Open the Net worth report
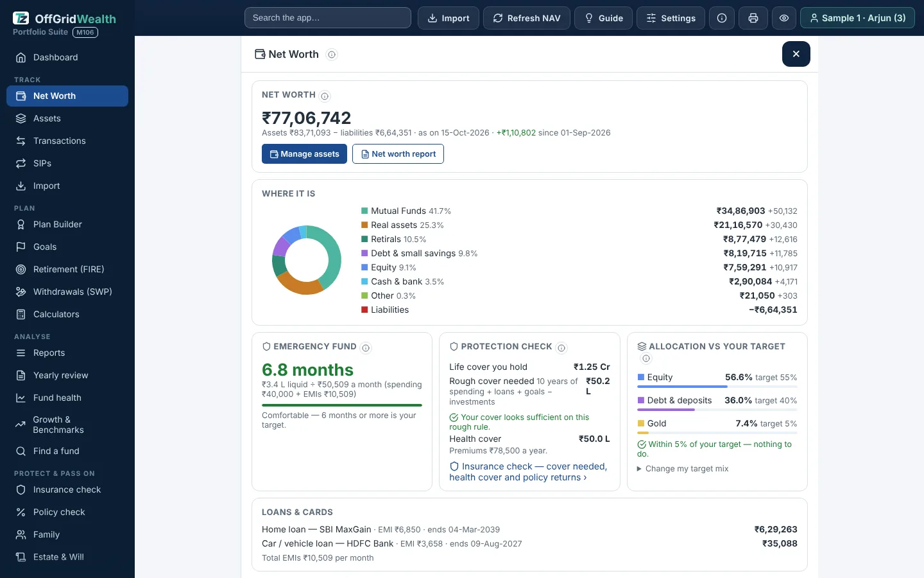The height and width of the screenshot is (578, 924). (398, 154)
